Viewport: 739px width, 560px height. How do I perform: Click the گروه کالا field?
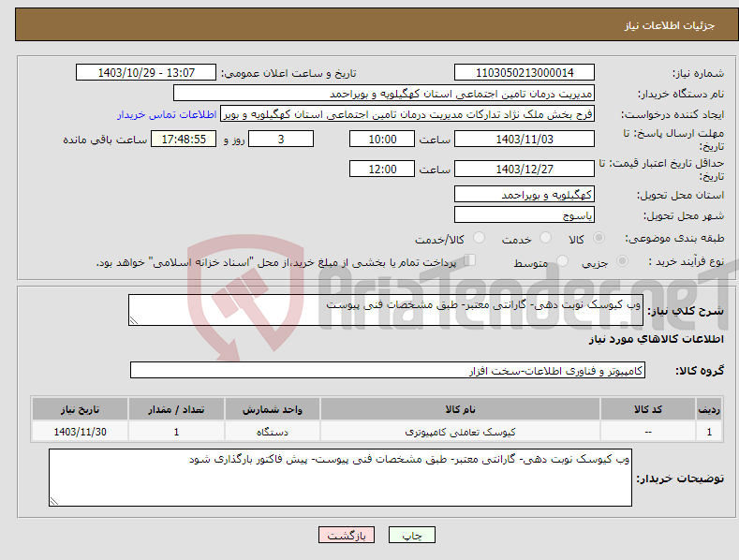coord(388,371)
